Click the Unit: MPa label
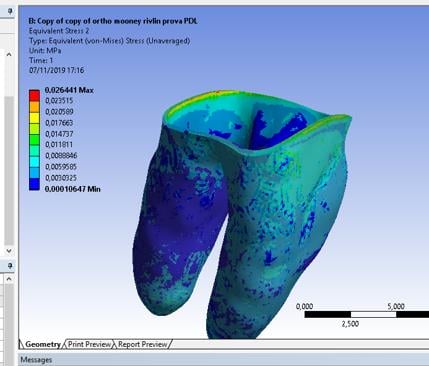429x366 pixels. click(x=45, y=51)
